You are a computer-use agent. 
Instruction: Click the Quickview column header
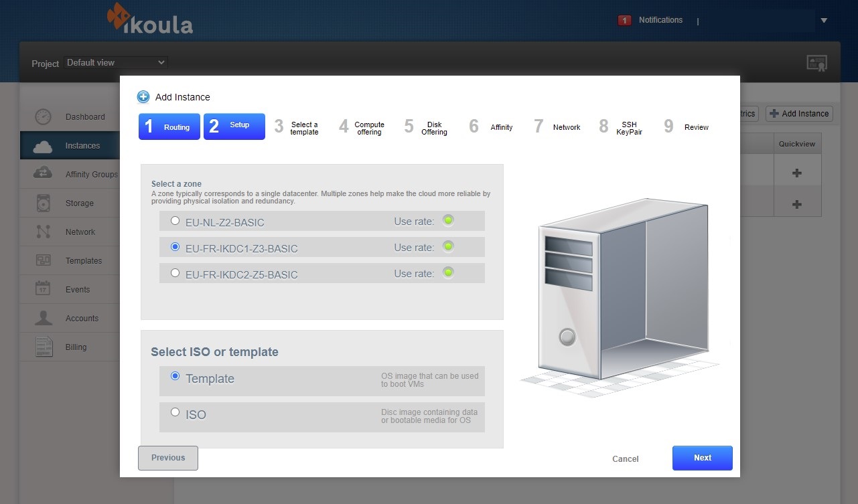tap(797, 144)
